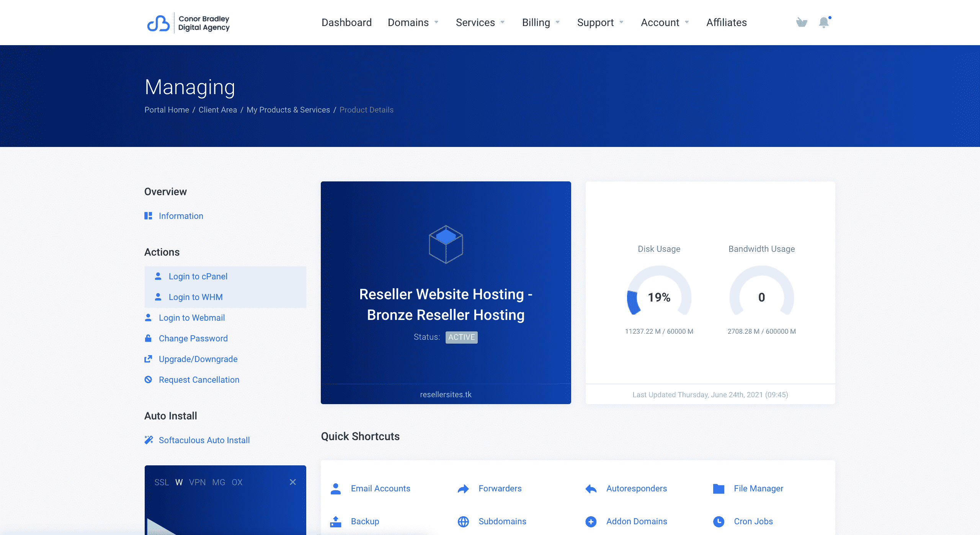This screenshot has width=980, height=535.
Task: Expand the Account dropdown menu
Action: point(665,23)
